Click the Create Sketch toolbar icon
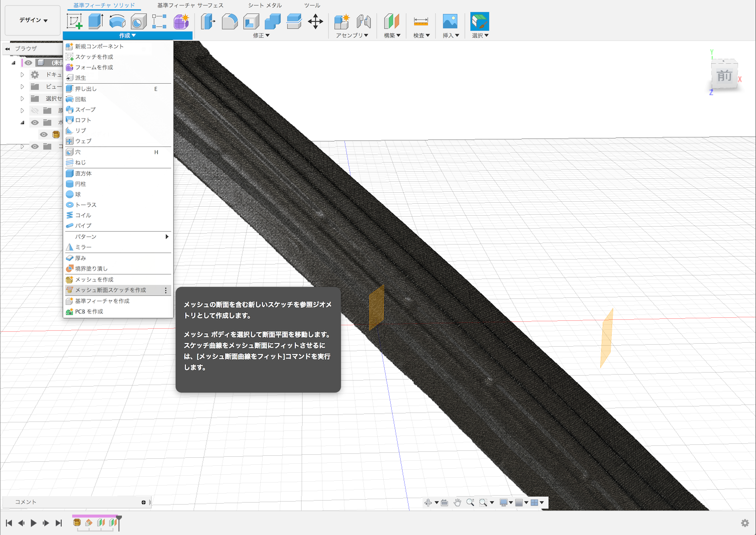This screenshot has width=756, height=535. point(74,21)
